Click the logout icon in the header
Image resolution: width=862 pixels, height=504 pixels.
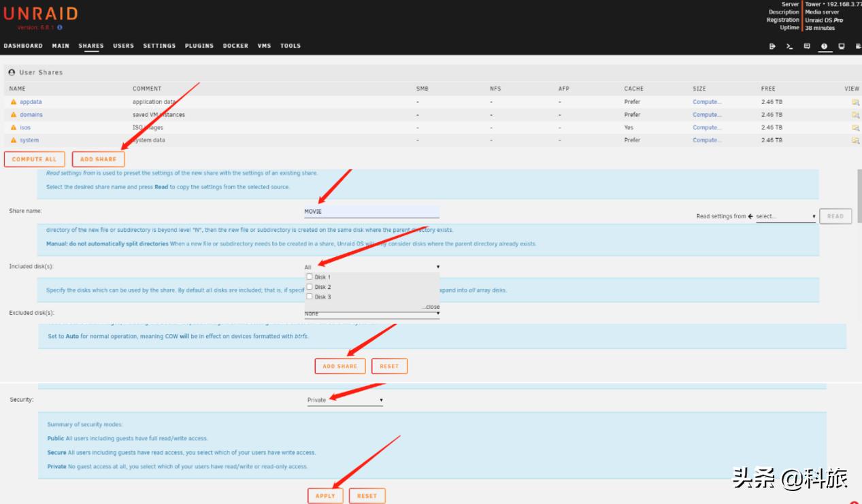[772, 46]
